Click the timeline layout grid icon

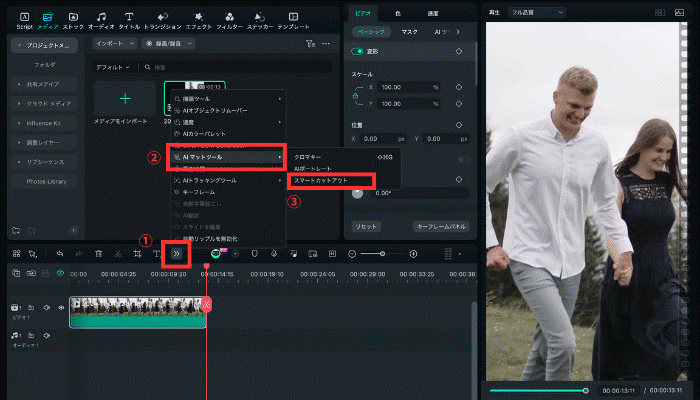click(17, 254)
